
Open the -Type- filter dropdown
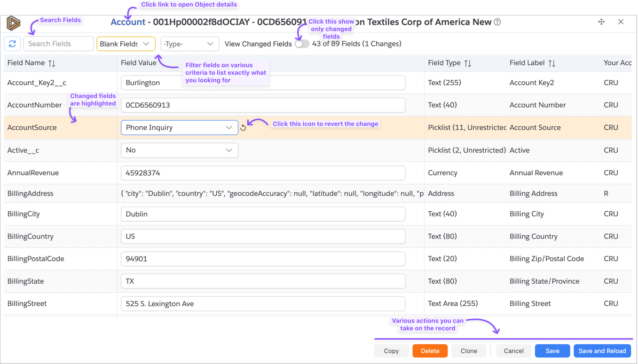[x=189, y=44]
